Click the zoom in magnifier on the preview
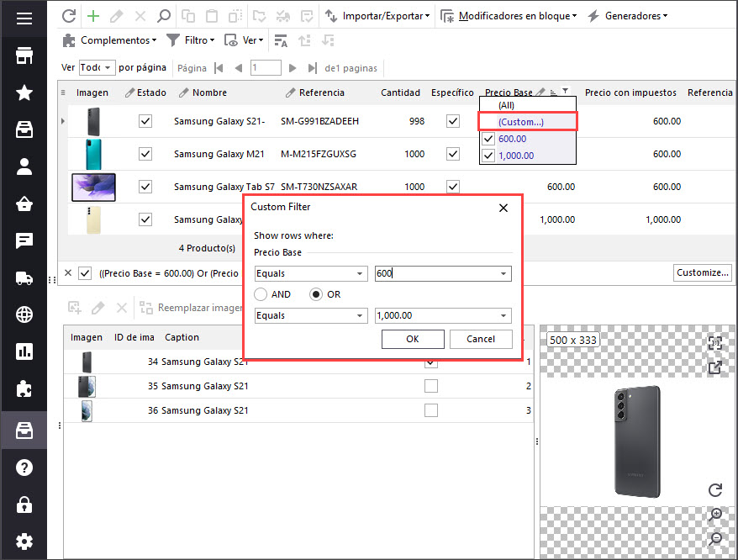The image size is (738, 560). [715, 515]
